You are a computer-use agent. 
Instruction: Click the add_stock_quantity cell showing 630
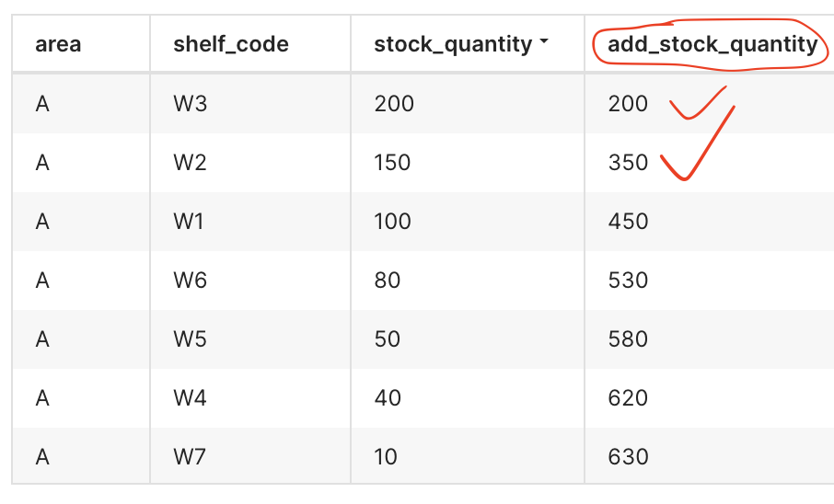[628, 457]
